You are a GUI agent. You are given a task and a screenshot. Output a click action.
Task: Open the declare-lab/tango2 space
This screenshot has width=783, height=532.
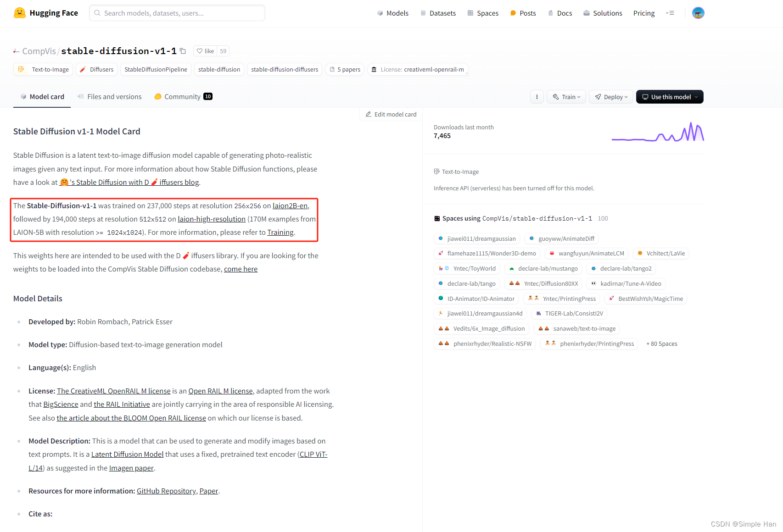point(621,268)
